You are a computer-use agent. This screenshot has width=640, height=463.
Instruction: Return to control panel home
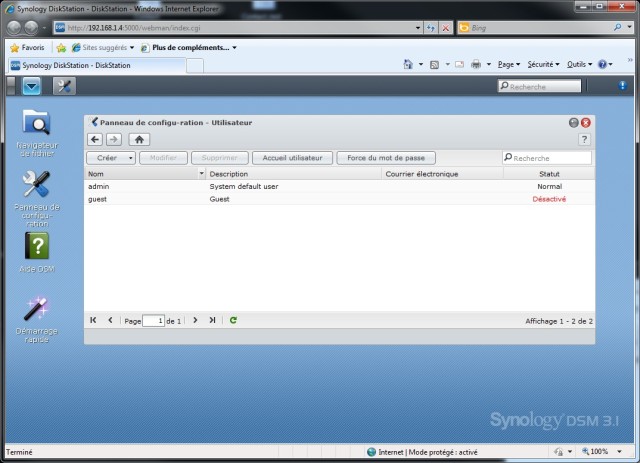pyautogui.click(x=139, y=140)
